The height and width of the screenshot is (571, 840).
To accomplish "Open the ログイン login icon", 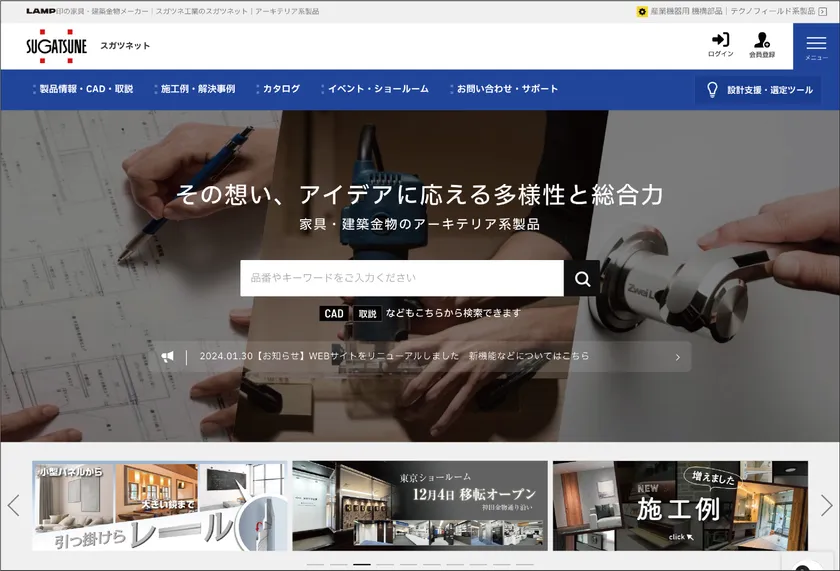I will (x=721, y=45).
